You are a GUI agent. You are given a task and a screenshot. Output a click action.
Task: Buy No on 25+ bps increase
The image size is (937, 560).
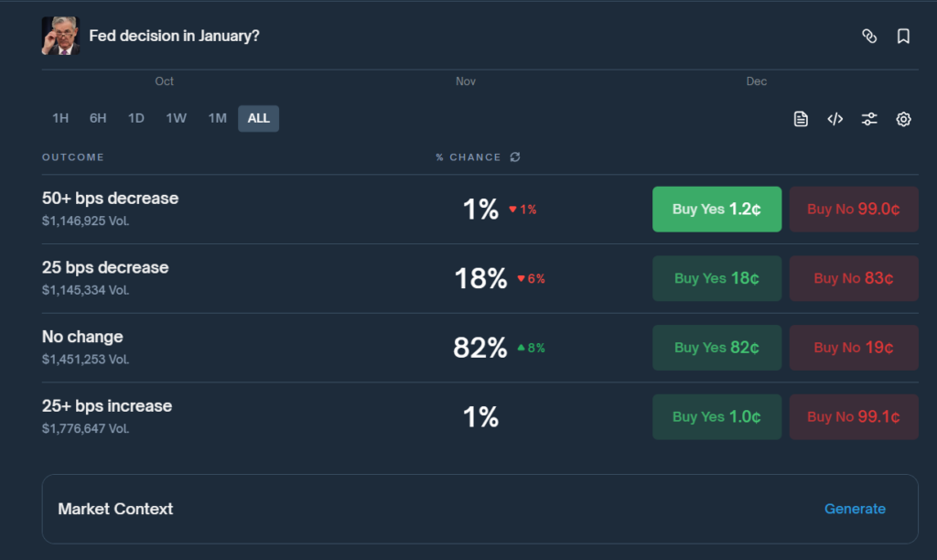coord(854,417)
